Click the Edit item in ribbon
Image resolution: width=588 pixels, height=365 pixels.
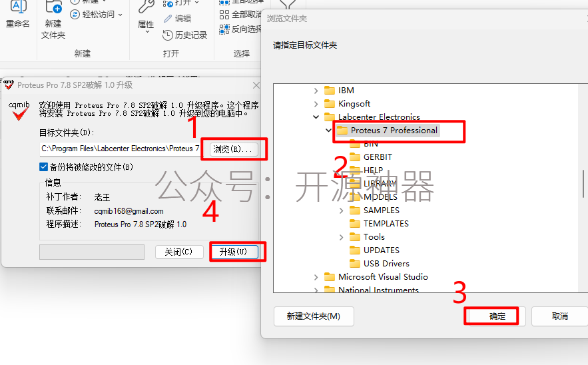[x=177, y=18]
